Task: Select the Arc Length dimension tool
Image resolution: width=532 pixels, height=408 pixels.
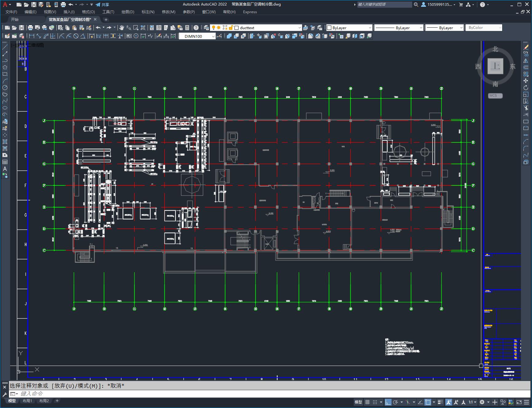Action: (46, 36)
